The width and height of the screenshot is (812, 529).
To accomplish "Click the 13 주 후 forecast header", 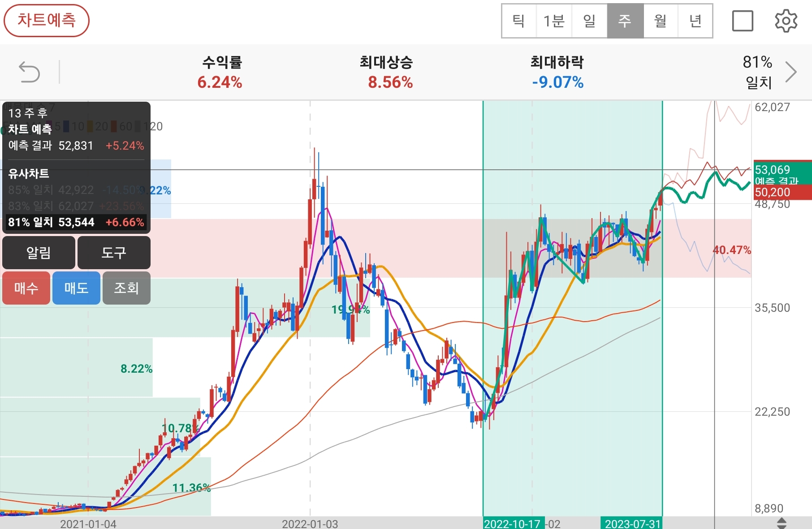I will click(x=28, y=113).
